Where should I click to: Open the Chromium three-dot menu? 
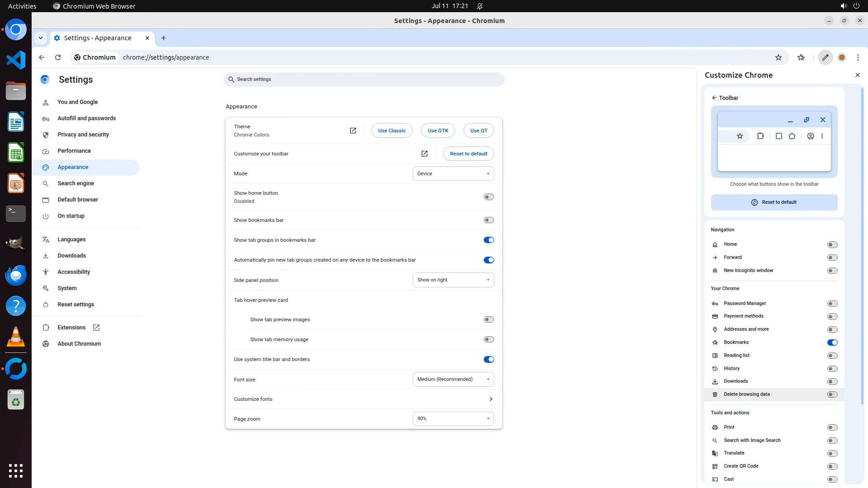tap(858, 57)
